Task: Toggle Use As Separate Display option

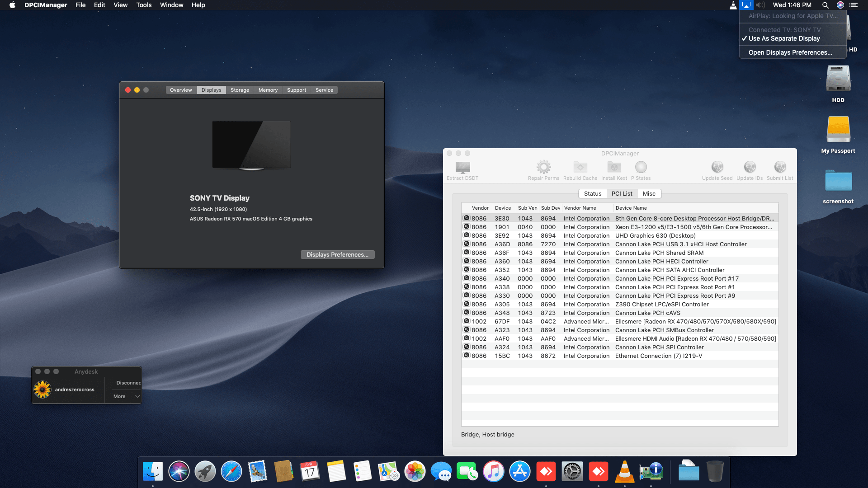Action: click(x=784, y=39)
